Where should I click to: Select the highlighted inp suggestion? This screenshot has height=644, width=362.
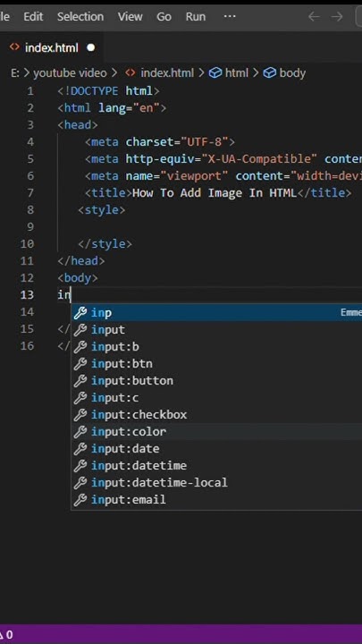[216, 312]
